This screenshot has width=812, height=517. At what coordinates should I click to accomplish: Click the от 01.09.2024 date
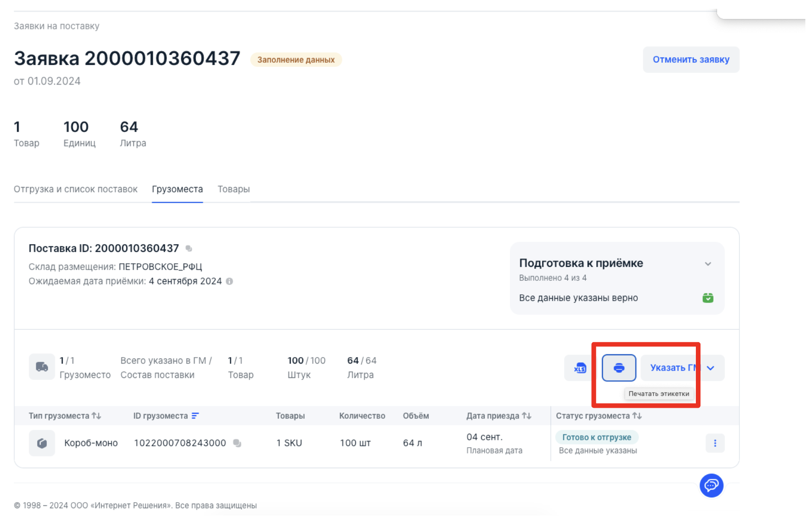[x=47, y=81]
